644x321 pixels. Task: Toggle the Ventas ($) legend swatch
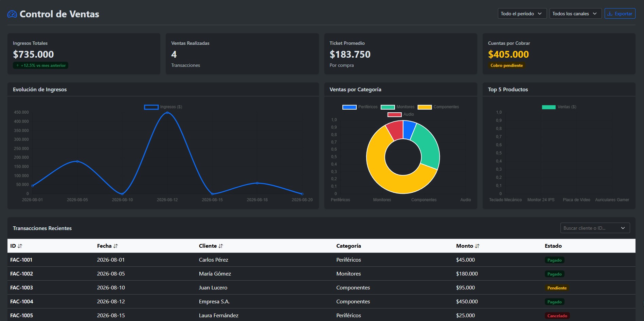(x=549, y=107)
